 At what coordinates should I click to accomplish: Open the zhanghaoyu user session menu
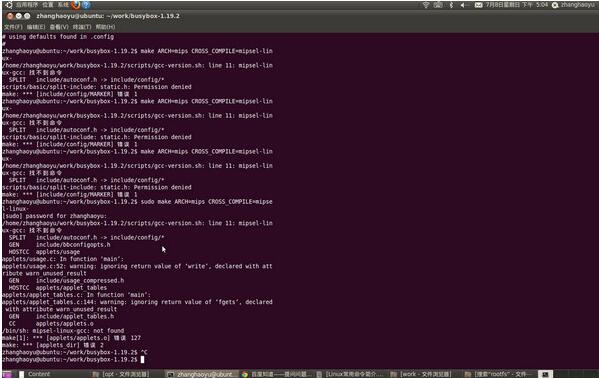tap(574, 5)
